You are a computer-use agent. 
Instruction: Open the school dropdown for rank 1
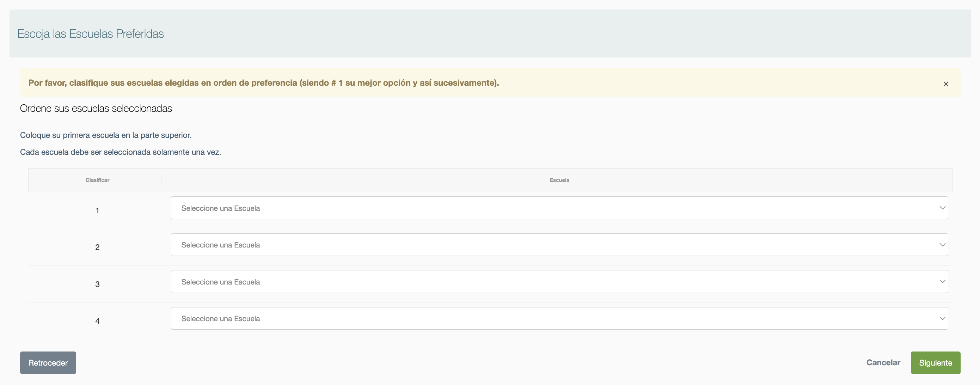click(x=559, y=208)
